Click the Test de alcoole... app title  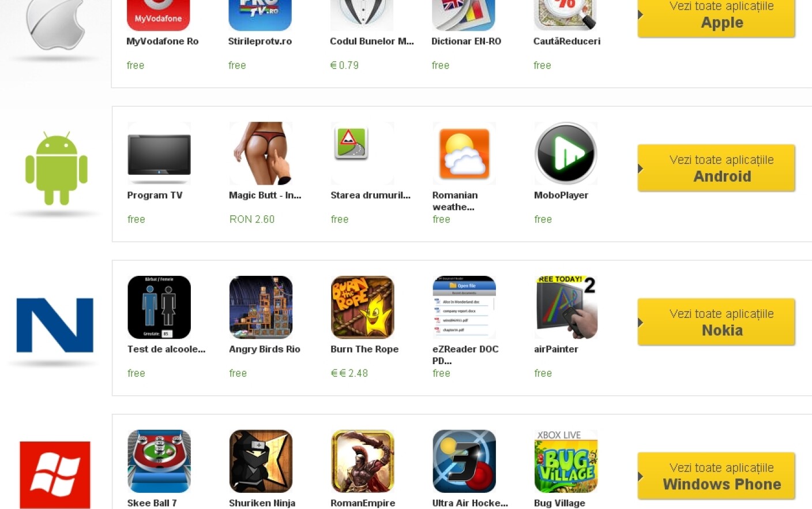point(166,349)
